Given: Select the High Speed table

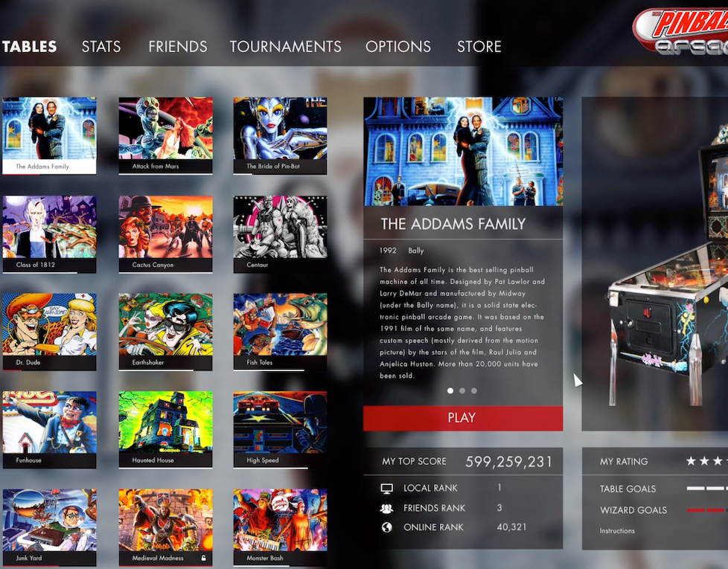Looking at the screenshot, I should tap(280, 430).
